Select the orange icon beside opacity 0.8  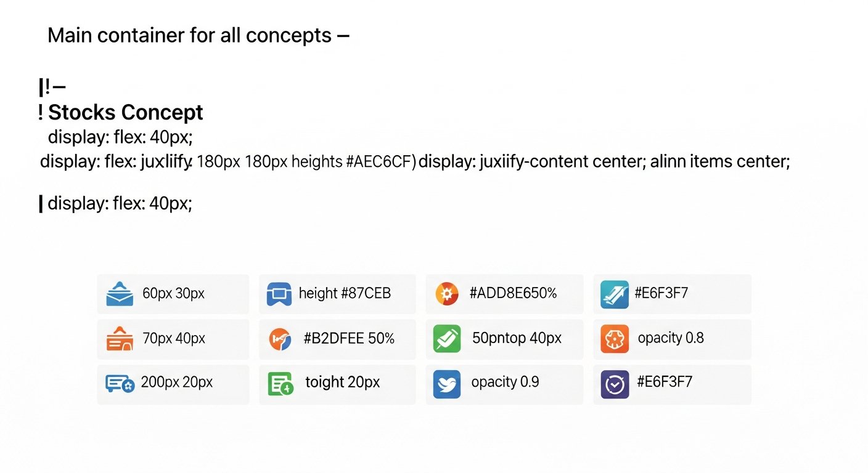[614, 339]
